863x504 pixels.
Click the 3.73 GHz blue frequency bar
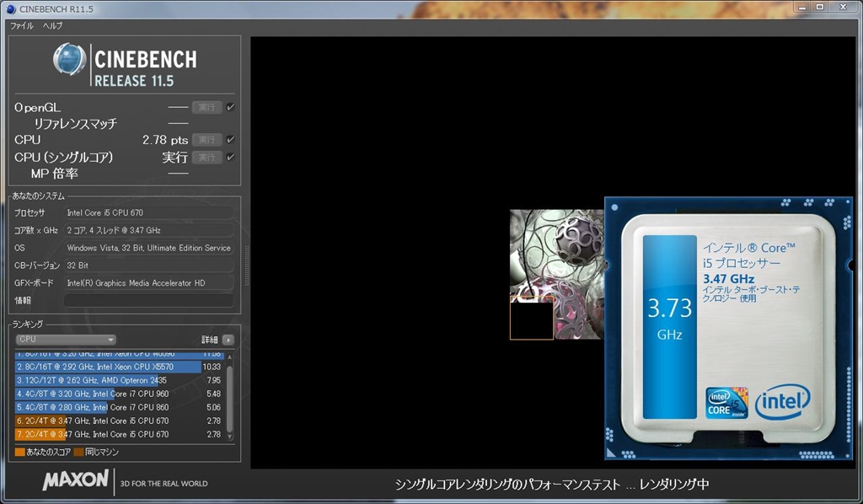(x=669, y=327)
